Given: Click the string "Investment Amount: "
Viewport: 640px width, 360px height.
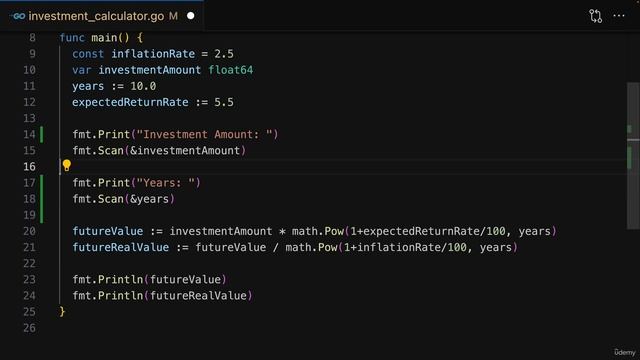Looking at the screenshot, I should (204, 134).
